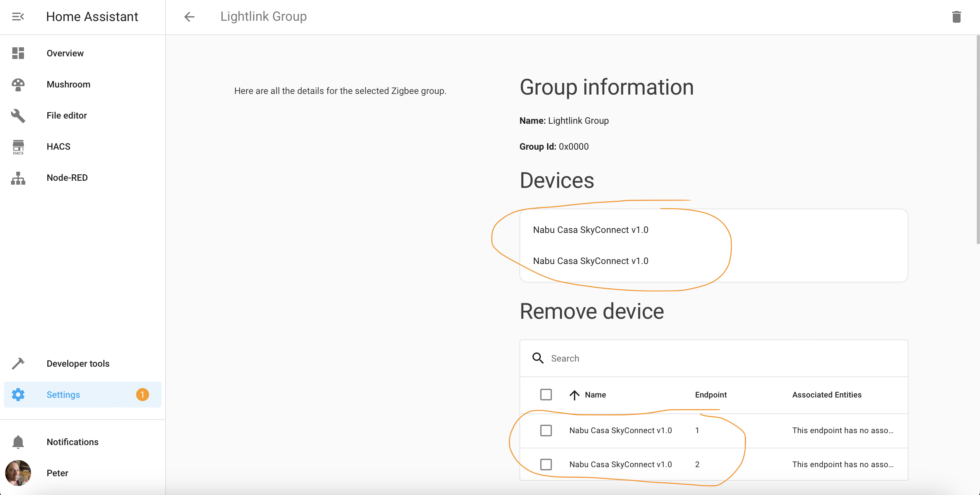The width and height of the screenshot is (980, 495).
Task: Check the SkyConnect endpoint 1 row
Action: (545, 430)
